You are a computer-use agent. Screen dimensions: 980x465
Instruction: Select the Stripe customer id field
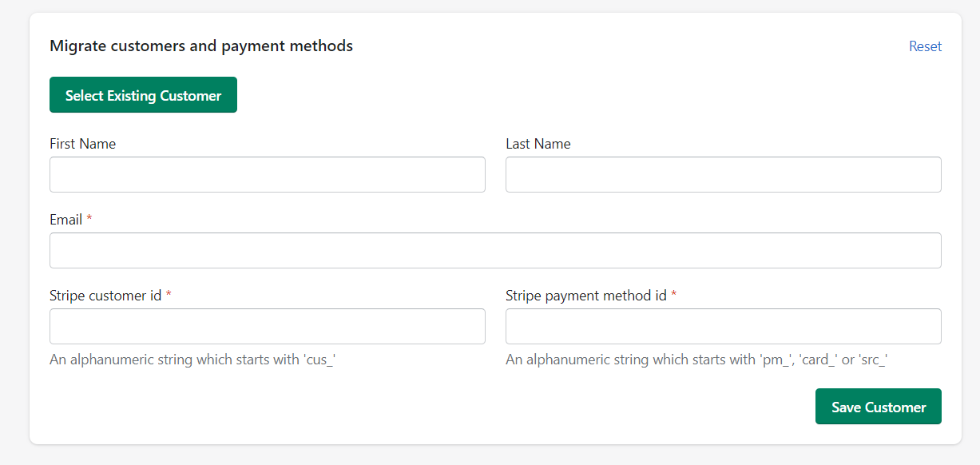pyautogui.click(x=268, y=326)
